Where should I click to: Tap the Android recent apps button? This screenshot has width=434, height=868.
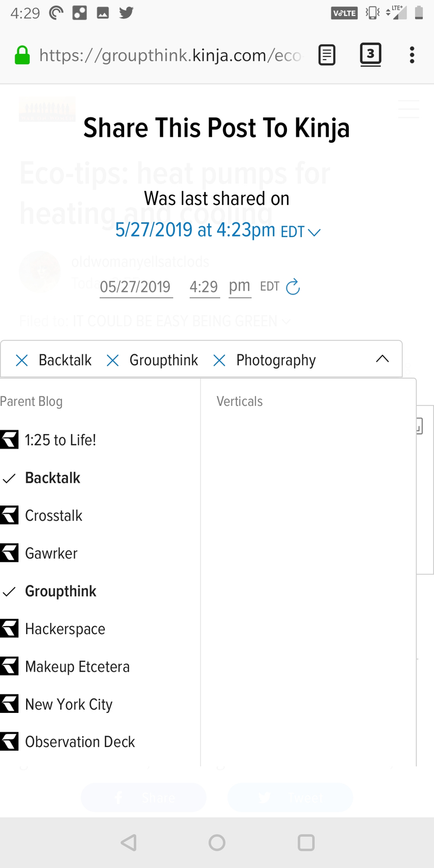(306, 842)
